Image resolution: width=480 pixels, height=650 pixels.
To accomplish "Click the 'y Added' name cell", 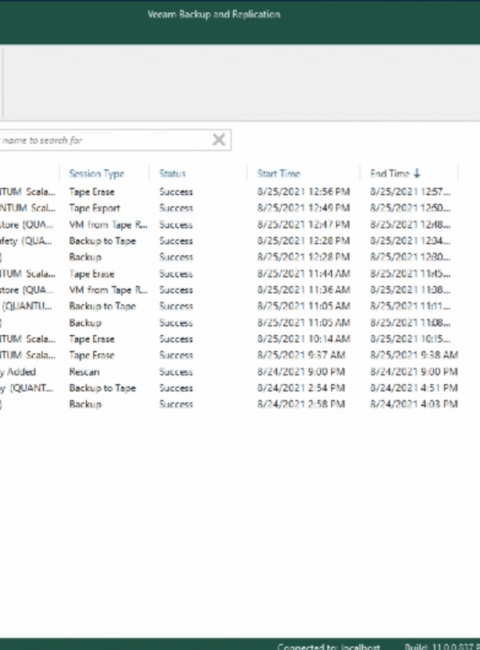I will pos(18,372).
